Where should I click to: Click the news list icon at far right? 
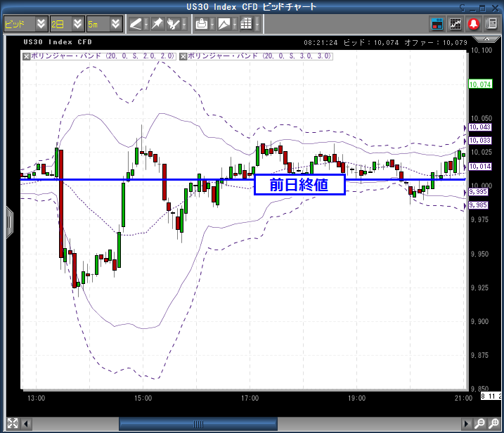coord(491,24)
